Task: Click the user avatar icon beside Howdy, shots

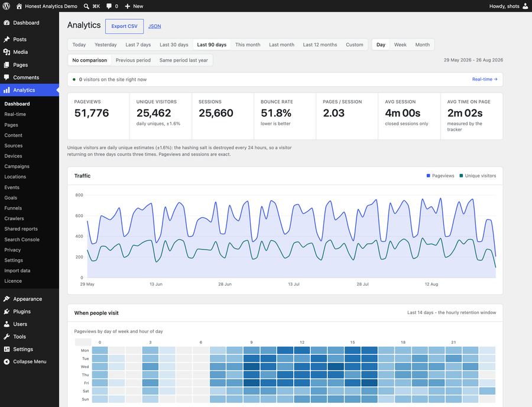Action: point(525,6)
